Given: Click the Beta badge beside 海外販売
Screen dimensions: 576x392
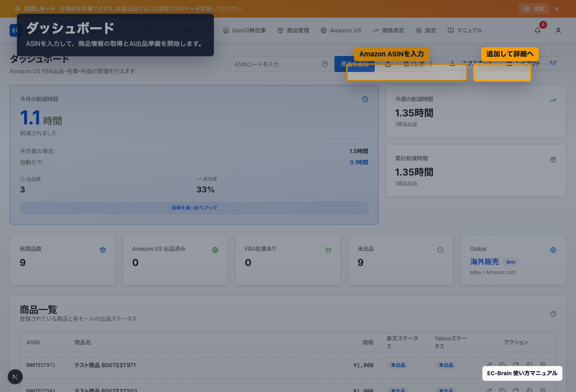Looking at the screenshot, I should point(511,262).
